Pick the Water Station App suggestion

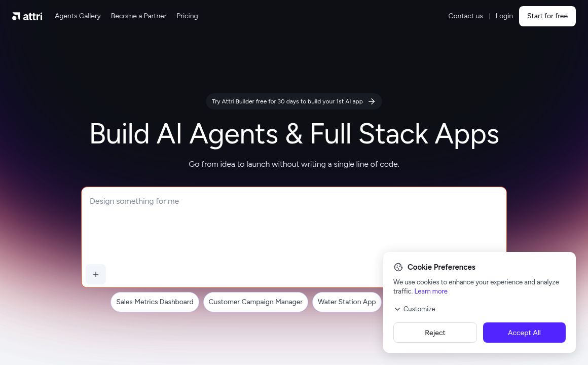click(347, 302)
